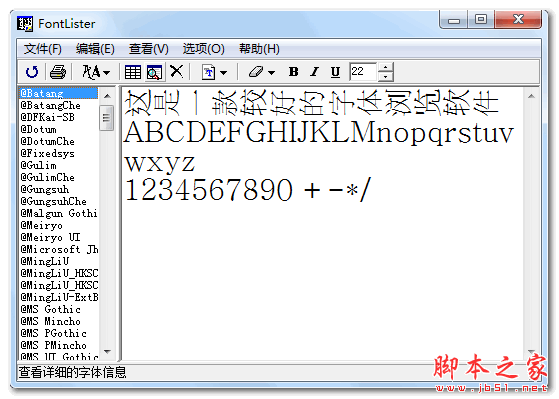
Task: Toggle bold formatting
Action: coord(294,72)
